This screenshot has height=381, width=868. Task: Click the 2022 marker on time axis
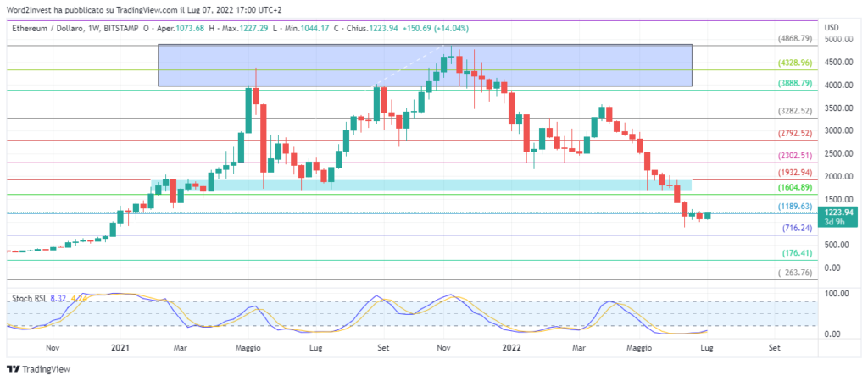(x=510, y=347)
